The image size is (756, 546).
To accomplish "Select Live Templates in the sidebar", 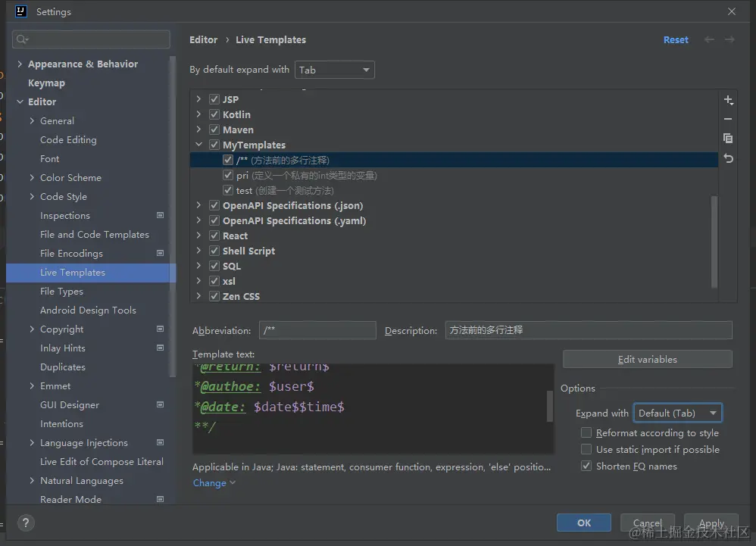I will (x=91, y=273).
